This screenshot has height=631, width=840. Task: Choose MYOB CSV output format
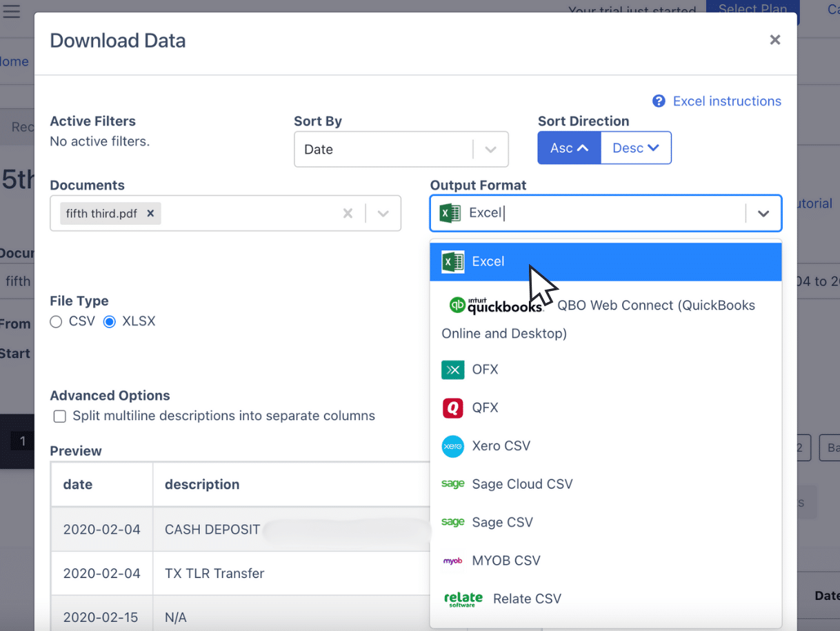tap(606, 561)
